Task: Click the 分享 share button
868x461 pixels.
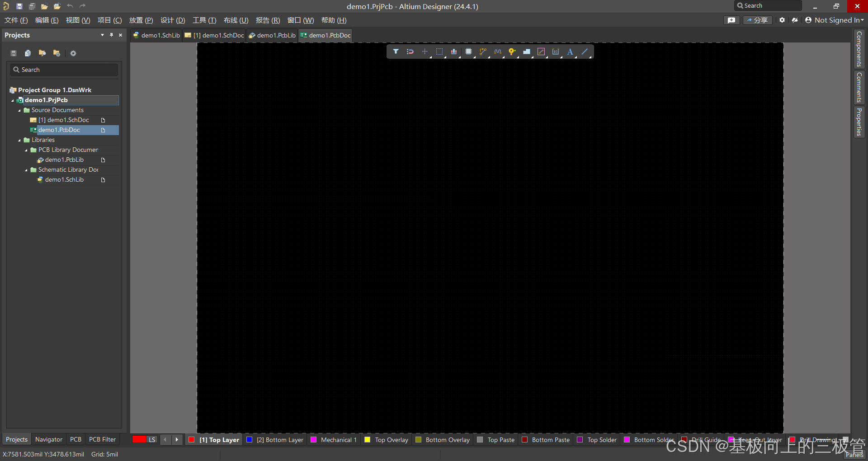Action: 758,20
